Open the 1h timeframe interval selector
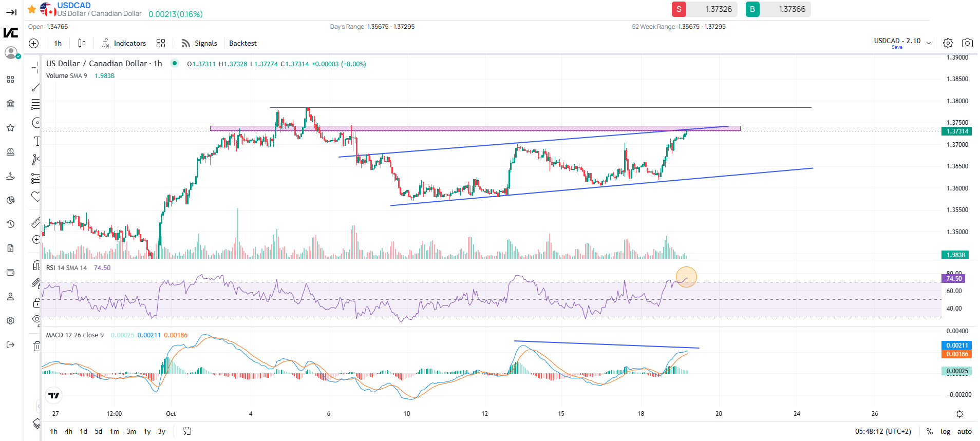The height and width of the screenshot is (441, 980). [x=58, y=43]
